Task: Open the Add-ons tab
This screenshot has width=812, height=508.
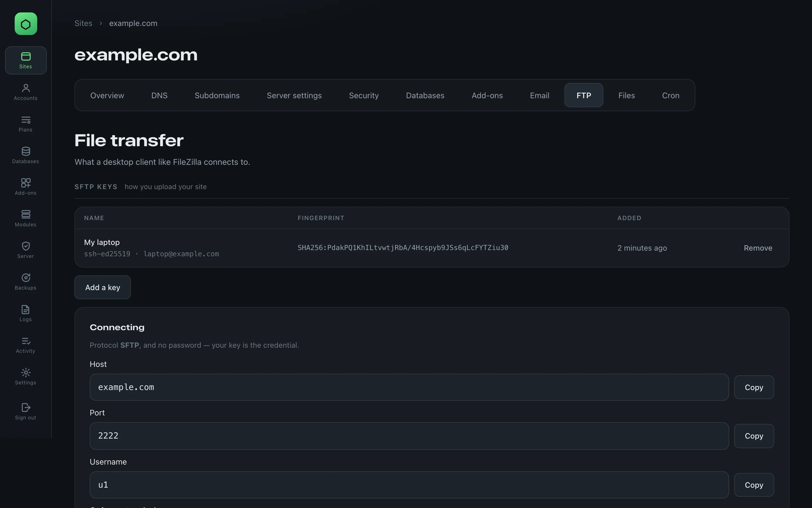Action: coord(487,95)
